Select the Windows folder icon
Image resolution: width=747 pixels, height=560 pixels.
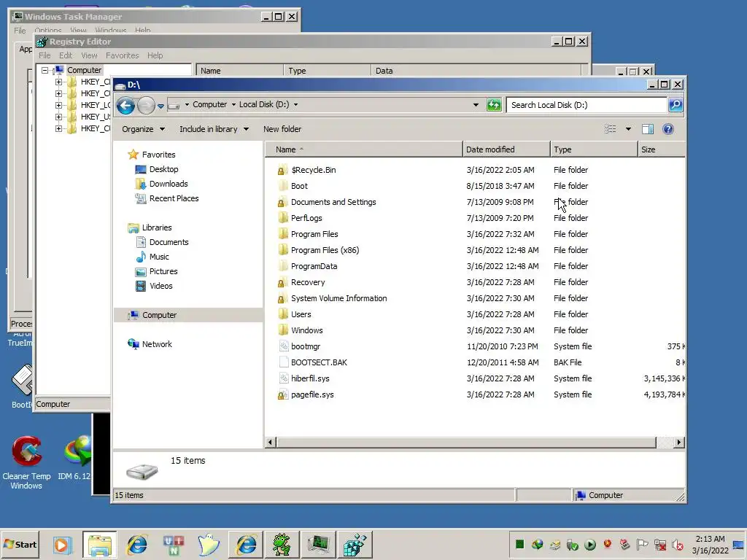[x=283, y=330]
